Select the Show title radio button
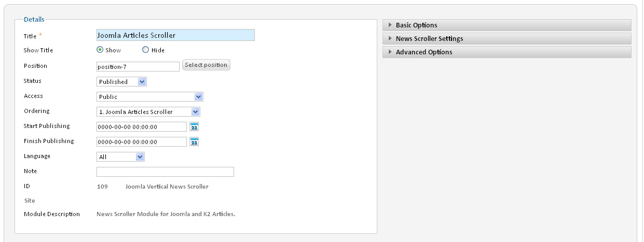 (x=100, y=50)
